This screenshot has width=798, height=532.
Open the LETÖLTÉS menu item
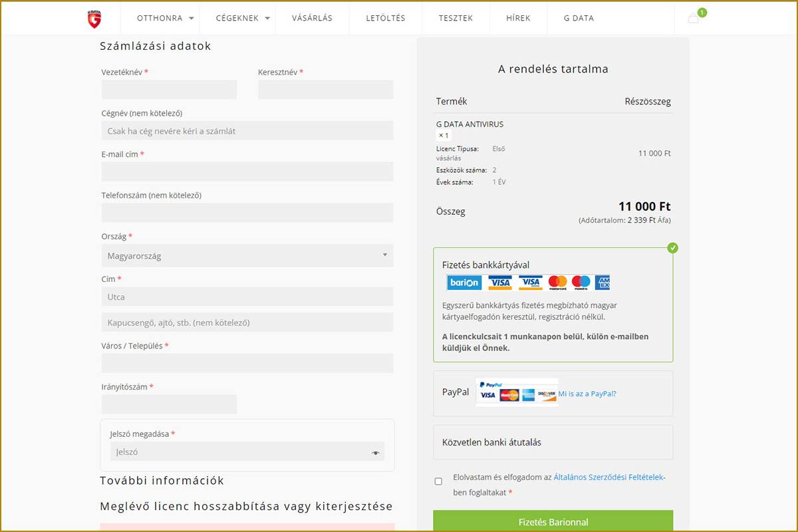(x=386, y=19)
